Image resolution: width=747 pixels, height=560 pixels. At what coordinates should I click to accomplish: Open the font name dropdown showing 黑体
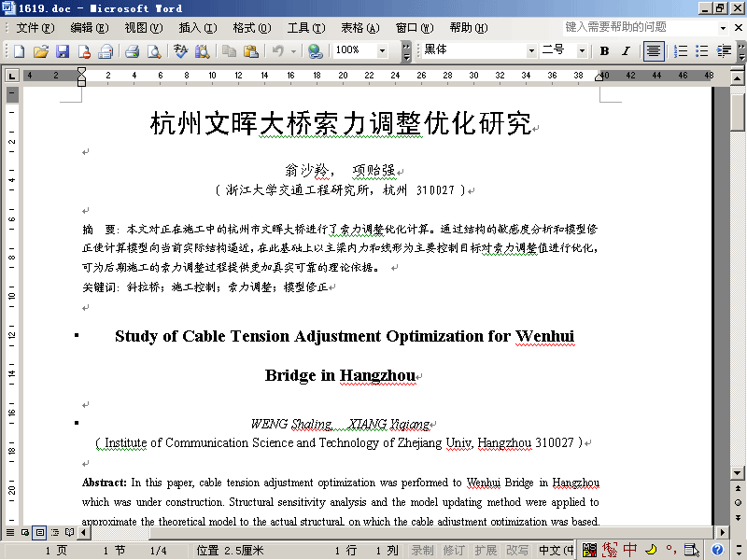(x=531, y=50)
